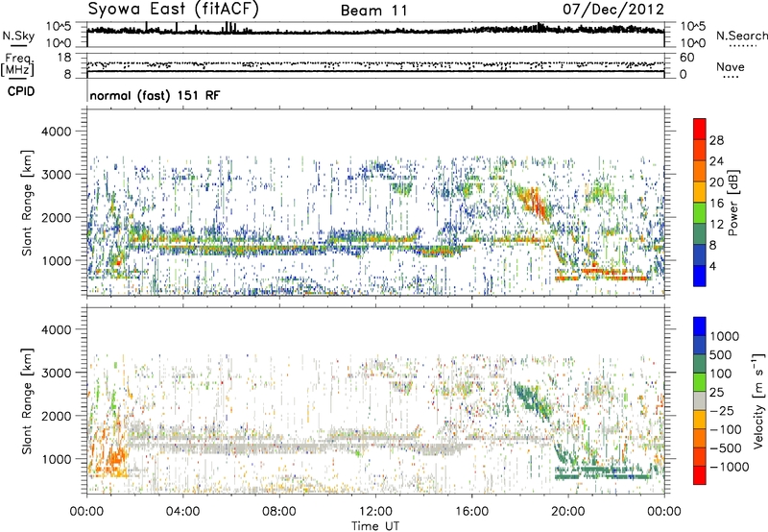Pick the blue top segment of Velocity color bar
The width and height of the screenshot is (768, 532).
[700, 326]
